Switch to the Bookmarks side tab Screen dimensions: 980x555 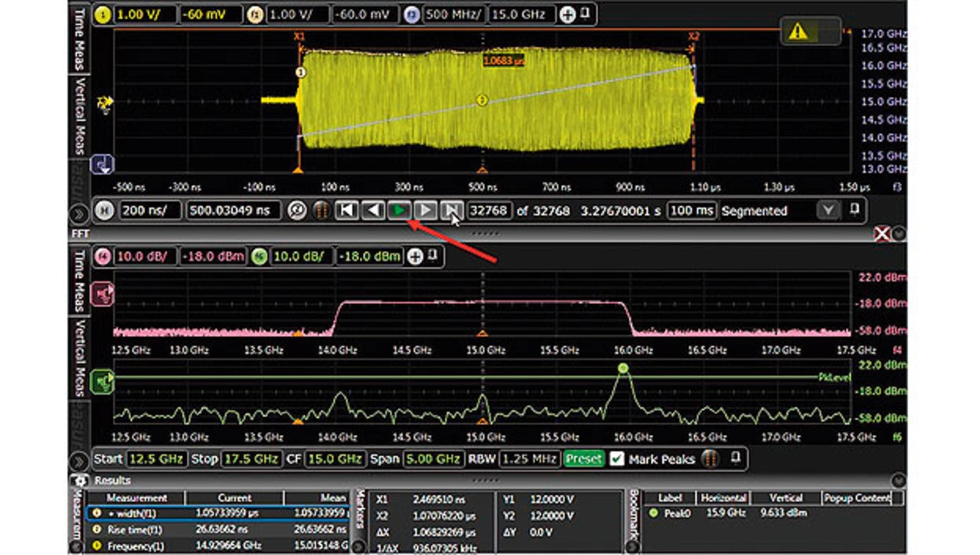632,516
